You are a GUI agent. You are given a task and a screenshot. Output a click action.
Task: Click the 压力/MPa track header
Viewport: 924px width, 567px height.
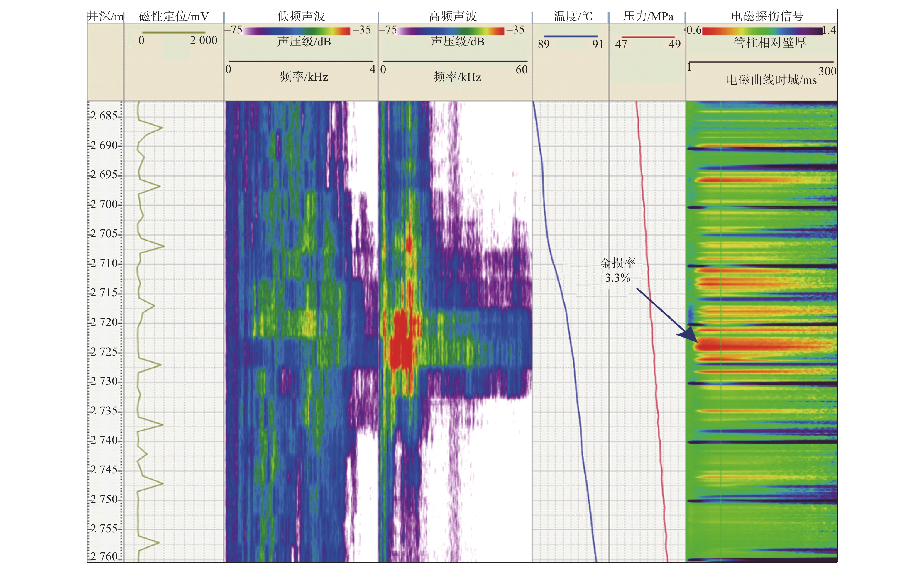point(648,16)
